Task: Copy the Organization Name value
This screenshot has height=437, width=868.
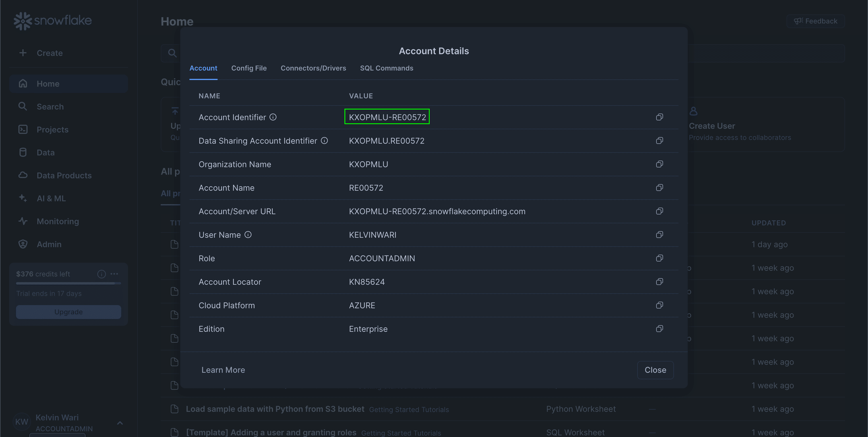Action: [659, 164]
